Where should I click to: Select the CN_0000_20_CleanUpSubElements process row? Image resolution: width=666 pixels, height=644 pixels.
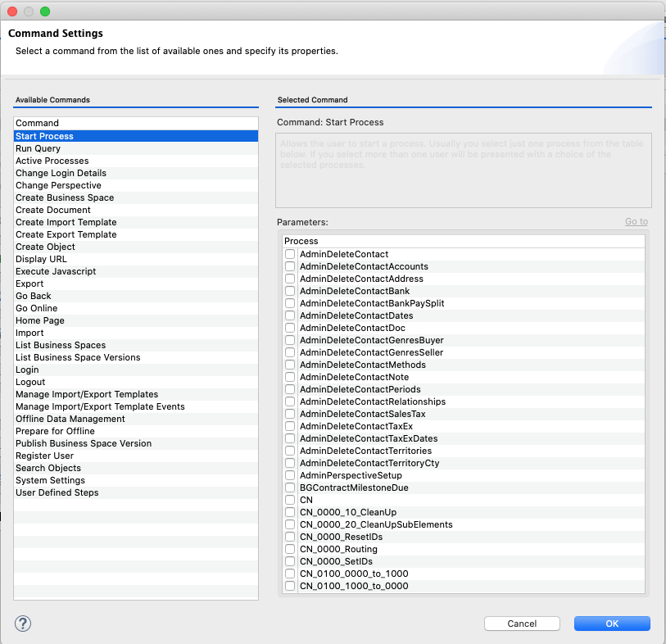(x=464, y=524)
